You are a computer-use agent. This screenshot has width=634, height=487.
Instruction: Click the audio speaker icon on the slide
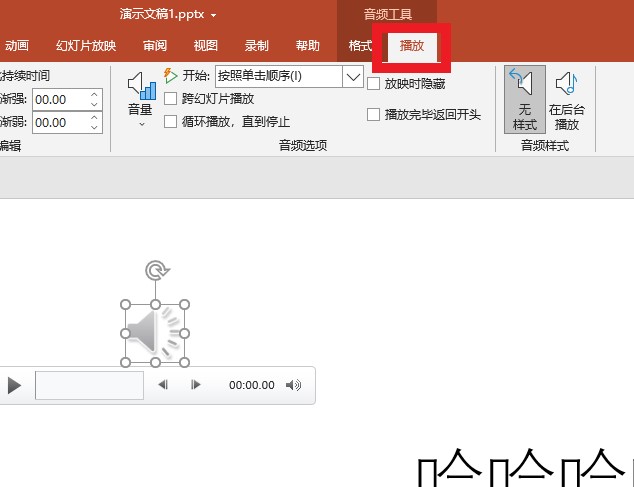(x=154, y=333)
